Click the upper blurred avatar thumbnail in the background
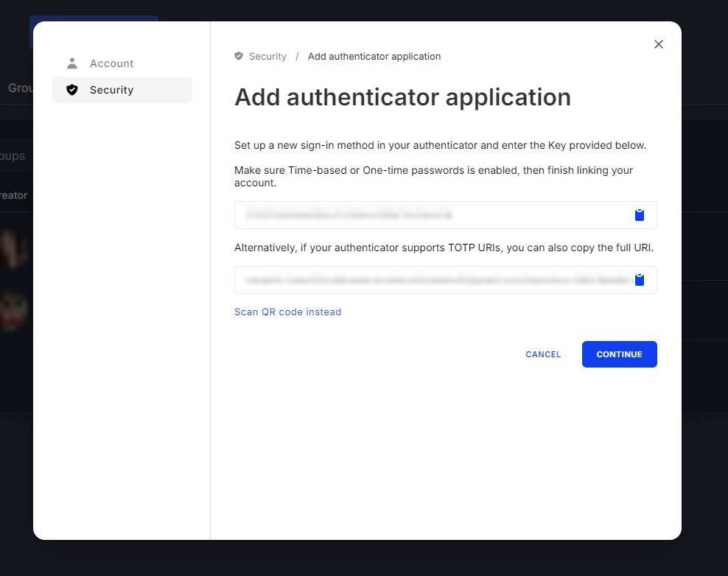This screenshot has width=728, height=576. coord(15,249)
